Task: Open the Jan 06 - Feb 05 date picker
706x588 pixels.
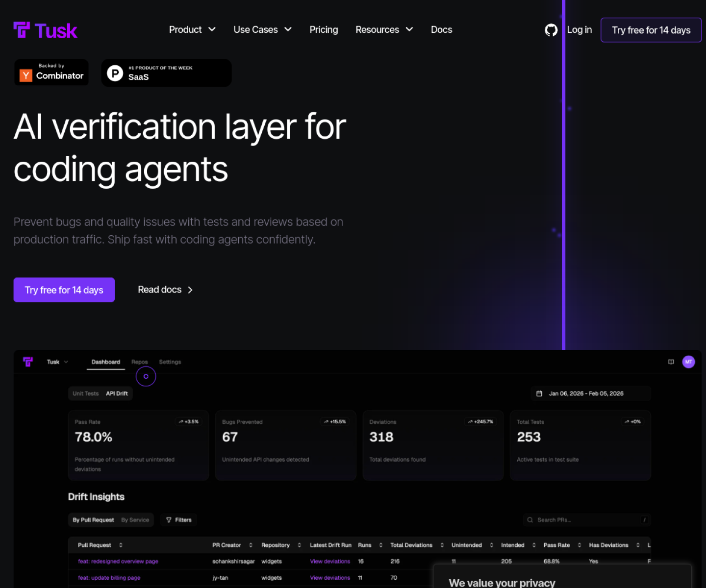Action: pos(591,393)
